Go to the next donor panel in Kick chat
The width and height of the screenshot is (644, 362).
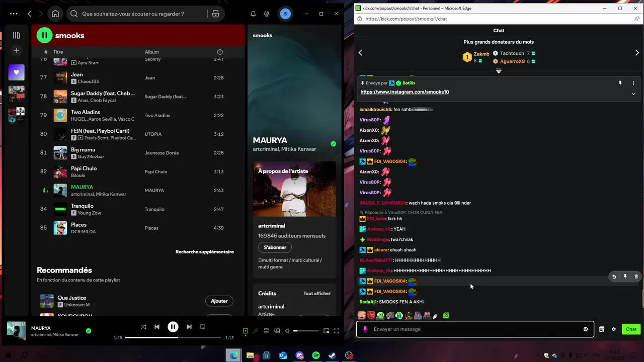(637, 53)
